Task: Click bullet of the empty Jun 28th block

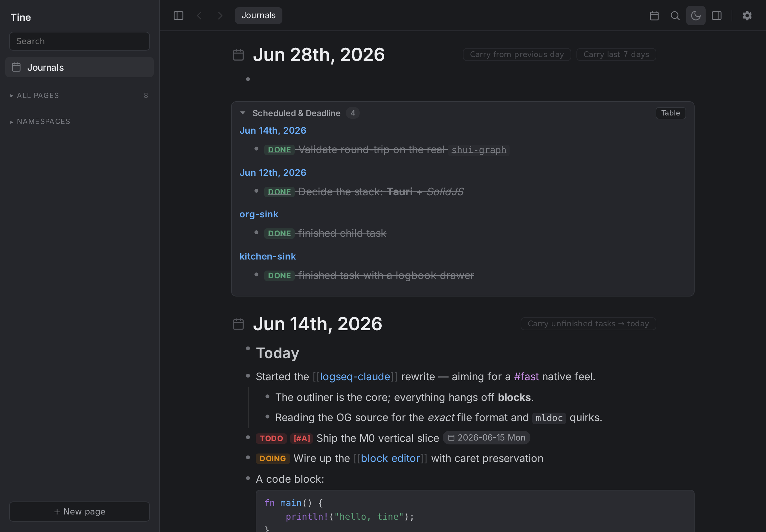Action: [x=248, y=79]
